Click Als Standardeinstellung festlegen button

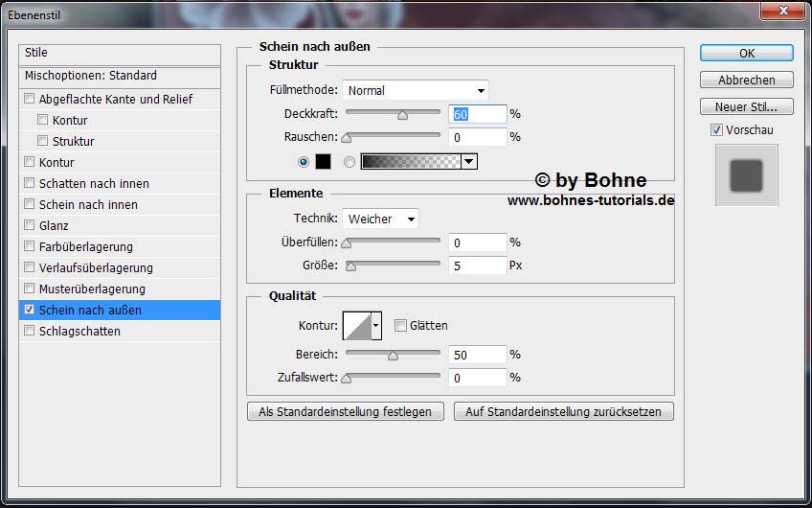point(345,411)
